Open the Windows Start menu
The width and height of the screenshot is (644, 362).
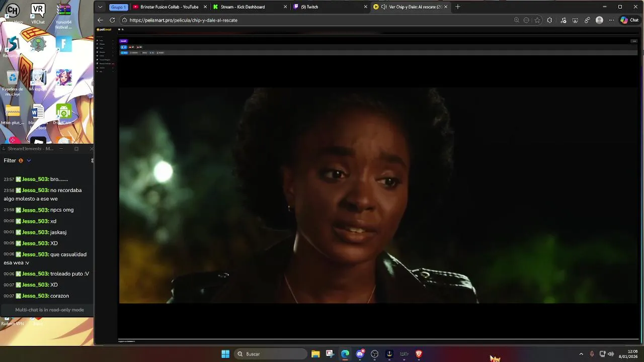click(225, 354)
